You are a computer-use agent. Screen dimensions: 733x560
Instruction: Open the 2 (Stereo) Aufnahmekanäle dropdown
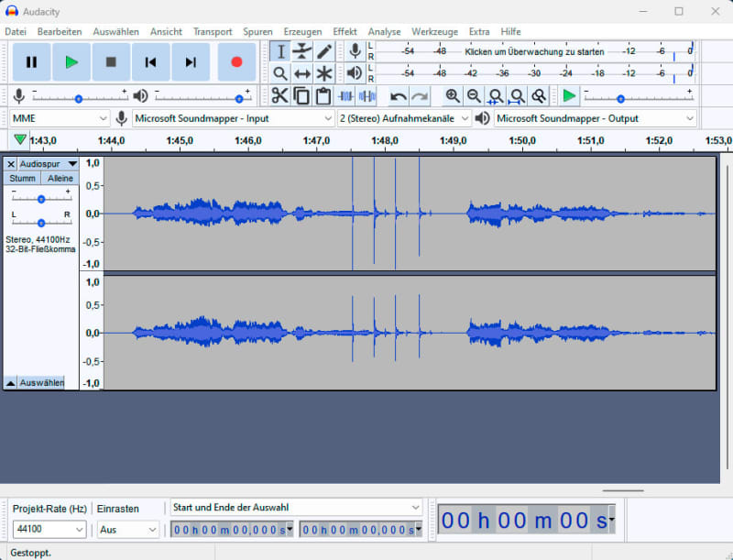pyautogui.click(x=403, y=119)
